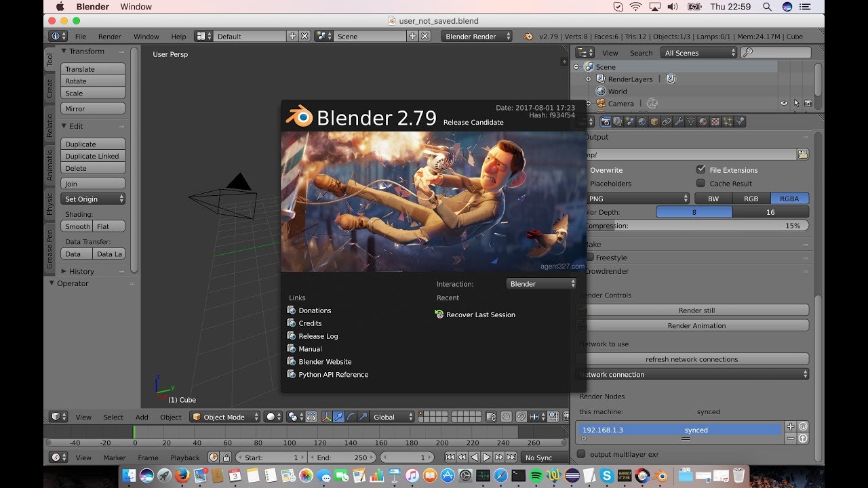Expand RenderLayers in the outliner tree
The width and height of the screenshot is (868, 488).
589,79
